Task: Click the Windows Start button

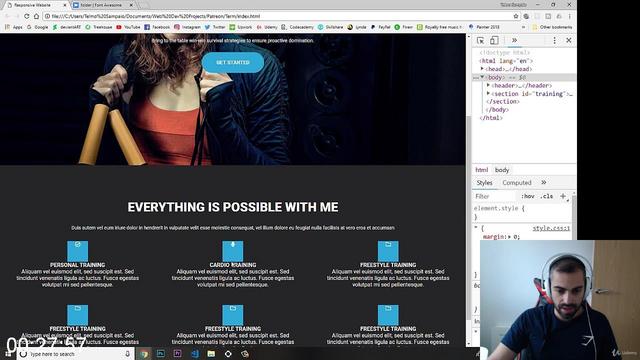Action: 8,354
